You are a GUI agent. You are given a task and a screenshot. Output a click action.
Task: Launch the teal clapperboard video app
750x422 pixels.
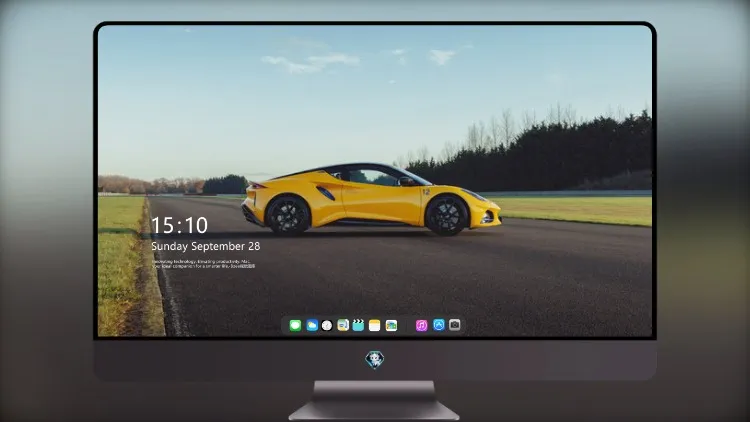coord(358,325)
